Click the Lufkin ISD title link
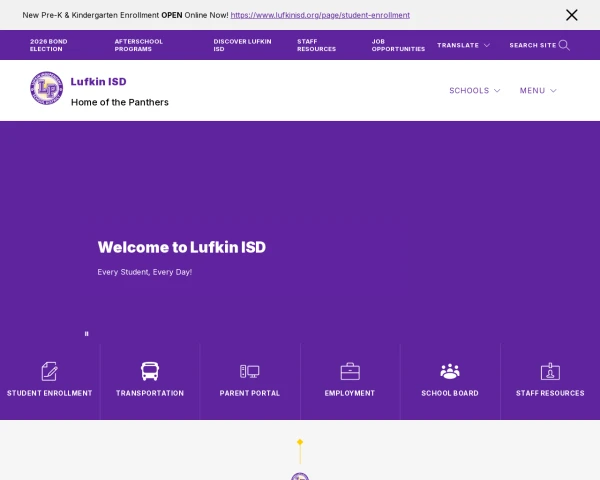This screenshot has height=480, width=600. (x=98, y=82)
